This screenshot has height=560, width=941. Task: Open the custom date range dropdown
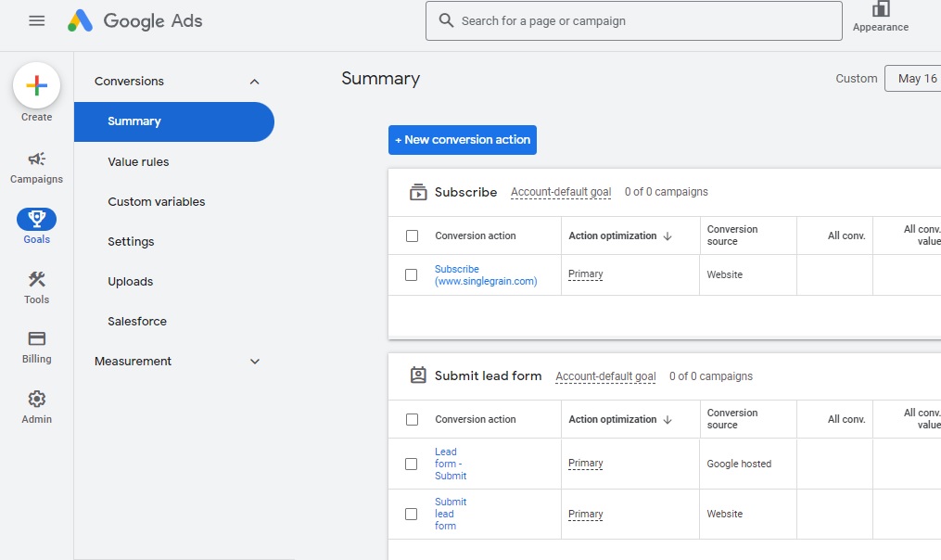tap(913, 79)
